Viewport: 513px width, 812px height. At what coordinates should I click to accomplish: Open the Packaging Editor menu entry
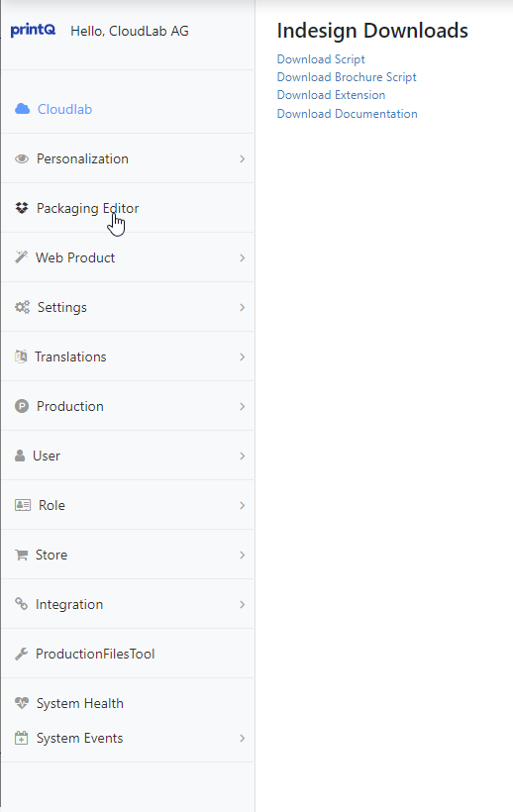(x=128, y=208)
